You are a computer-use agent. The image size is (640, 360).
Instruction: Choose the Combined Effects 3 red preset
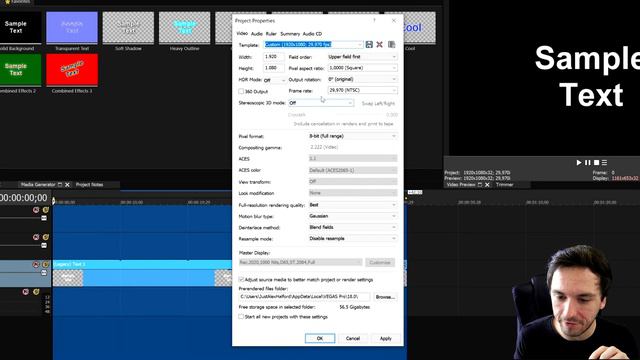[x=72, y=70]
